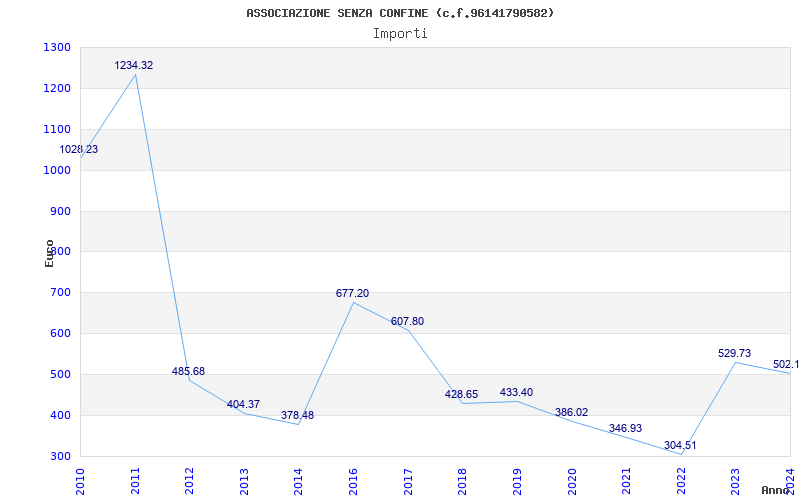This screenshot has width=800, height=500.
Task: Click x-axis year 2020
Action: 571,481
